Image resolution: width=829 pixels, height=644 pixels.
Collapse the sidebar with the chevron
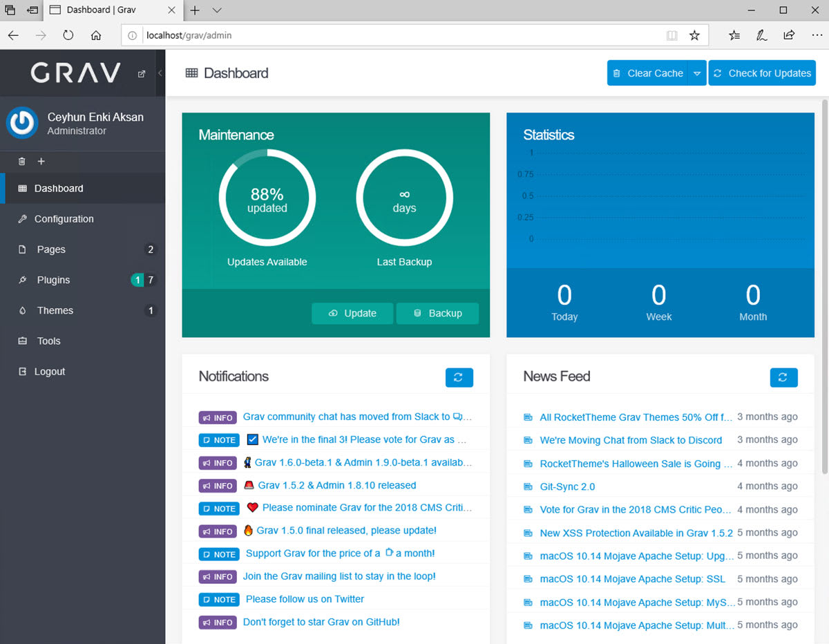[x=160, y=73]
